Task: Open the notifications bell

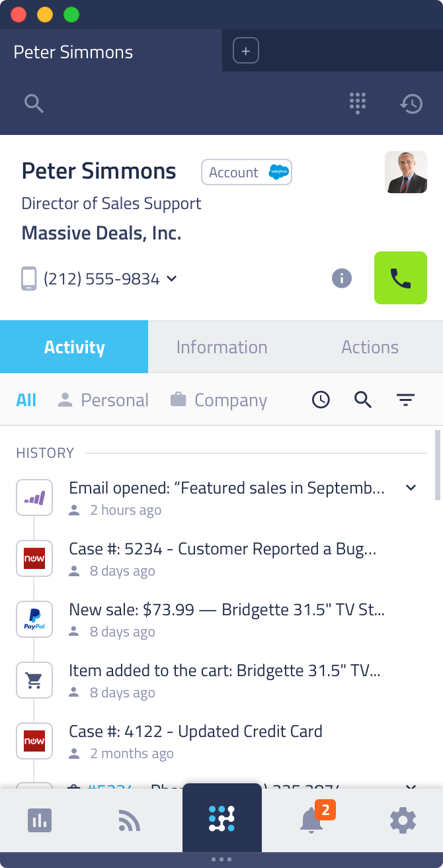Action: [312, 820]
